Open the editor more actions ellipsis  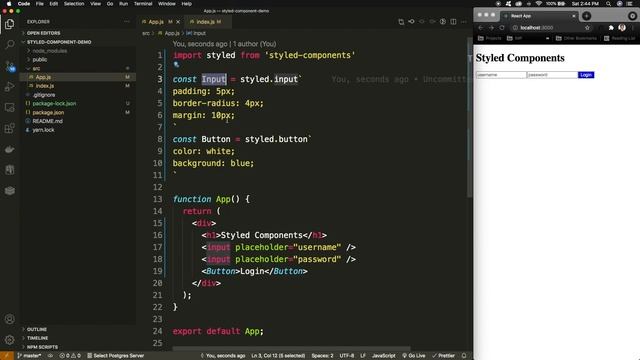coord(464,22)
